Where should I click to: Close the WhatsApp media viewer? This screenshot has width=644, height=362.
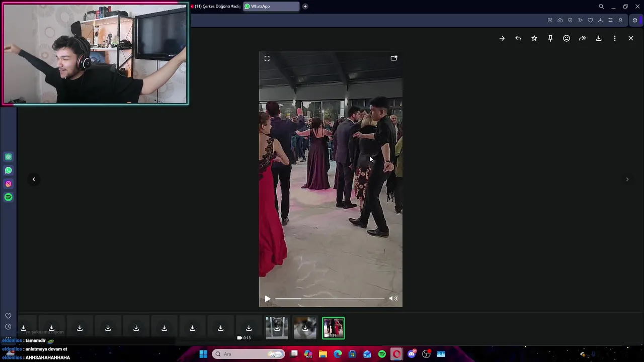click(x=631, y=38)
